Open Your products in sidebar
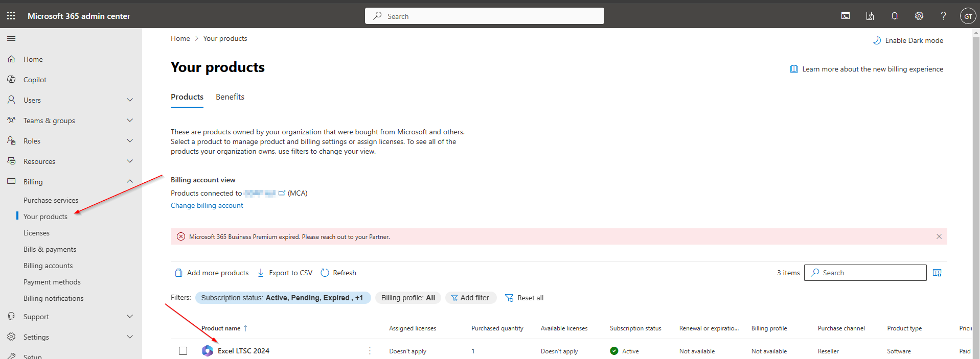 [x=45, y=217]
